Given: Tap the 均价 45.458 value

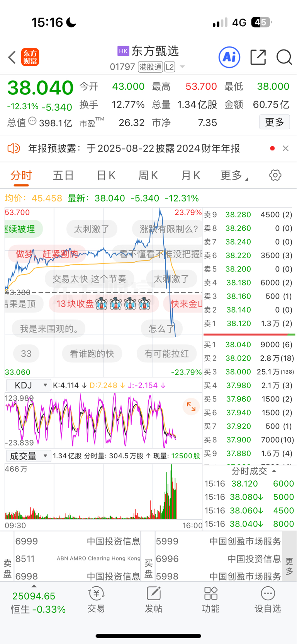Looking at the screenshot, I should (47, 198).
